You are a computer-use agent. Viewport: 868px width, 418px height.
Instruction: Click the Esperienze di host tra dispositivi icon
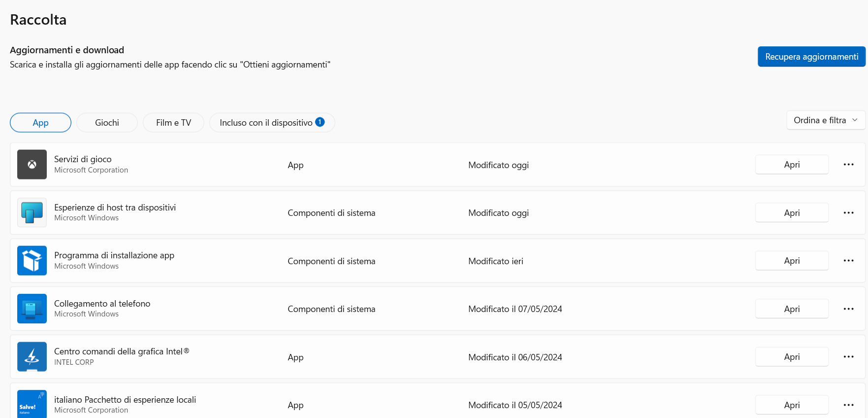(32, 212)
